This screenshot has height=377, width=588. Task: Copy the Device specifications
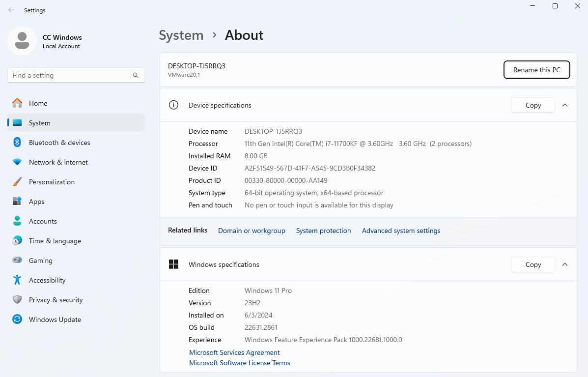click(533, 105)
